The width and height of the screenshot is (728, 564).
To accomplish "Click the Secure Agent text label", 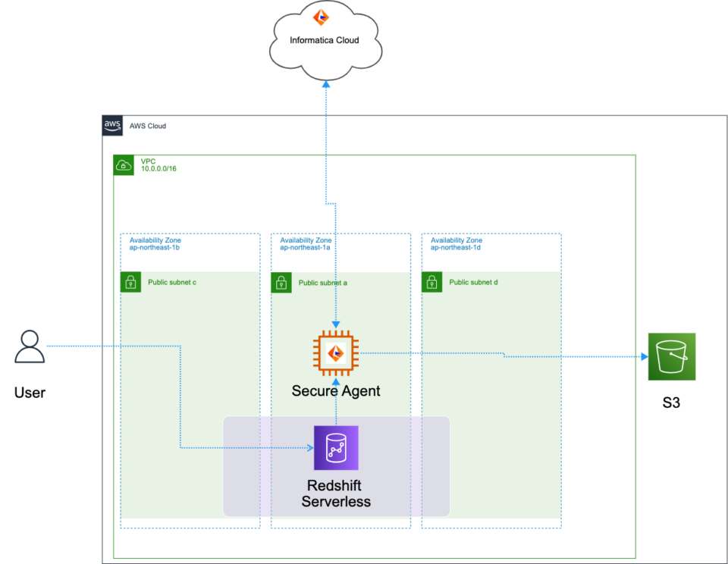I will pos(335,391).
